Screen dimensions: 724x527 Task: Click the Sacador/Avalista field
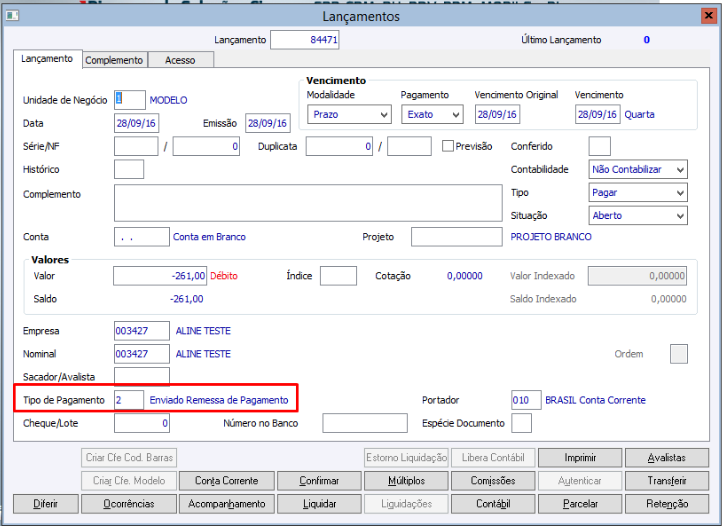coord(142,376)
